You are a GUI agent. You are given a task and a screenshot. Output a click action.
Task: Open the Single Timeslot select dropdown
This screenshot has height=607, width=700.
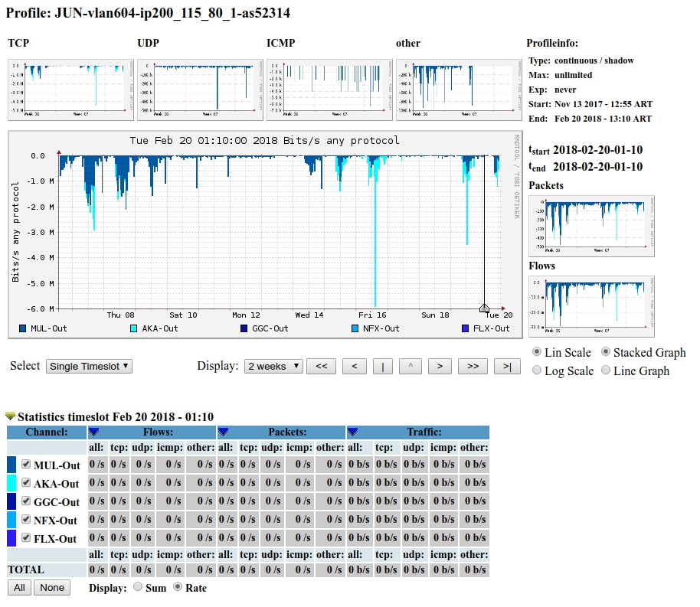(89, 367)
